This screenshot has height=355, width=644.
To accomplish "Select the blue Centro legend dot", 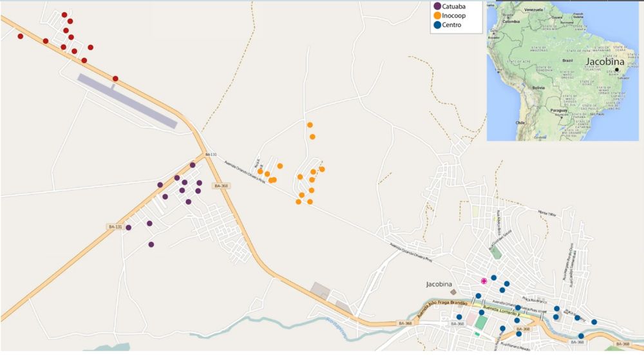I will (x=437, y=25).
